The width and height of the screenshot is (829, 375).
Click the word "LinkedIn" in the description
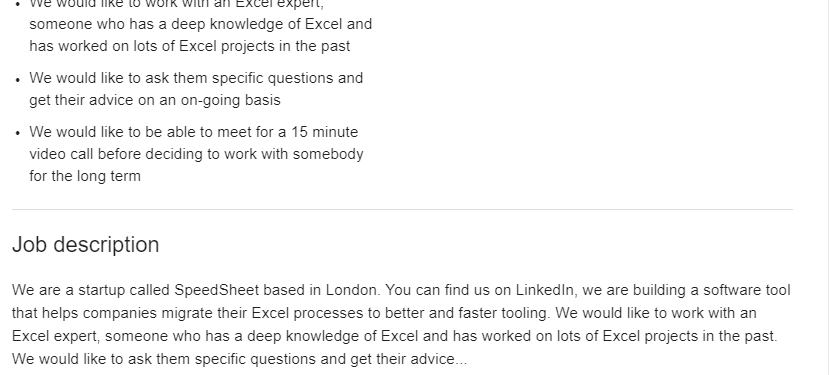pos(545,290)
